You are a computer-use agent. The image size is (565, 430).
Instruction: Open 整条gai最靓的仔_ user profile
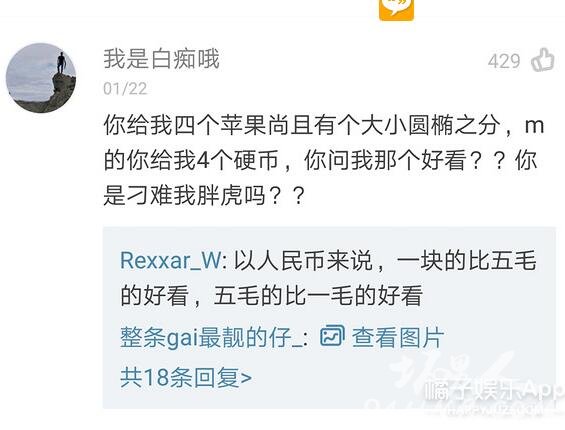(210, 337)
